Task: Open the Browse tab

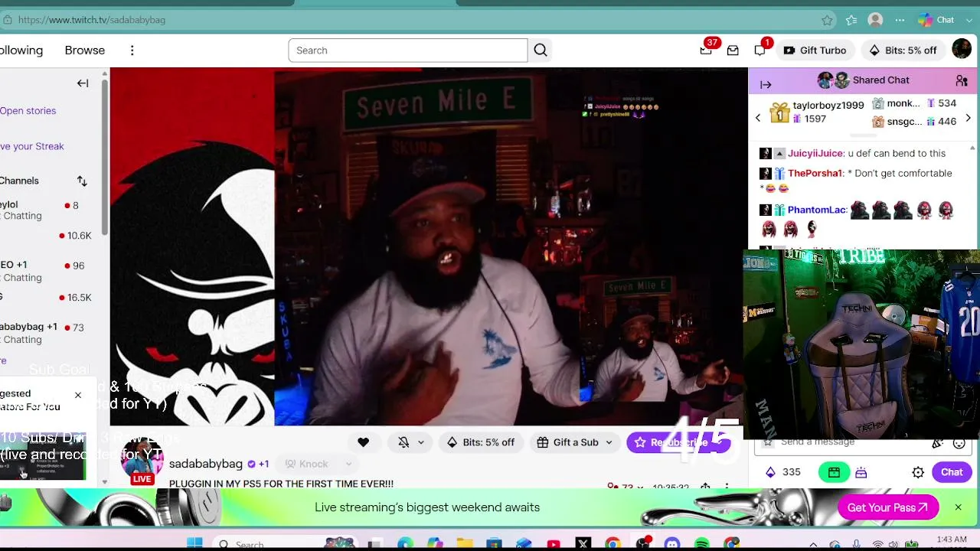Action: point(85,51)
